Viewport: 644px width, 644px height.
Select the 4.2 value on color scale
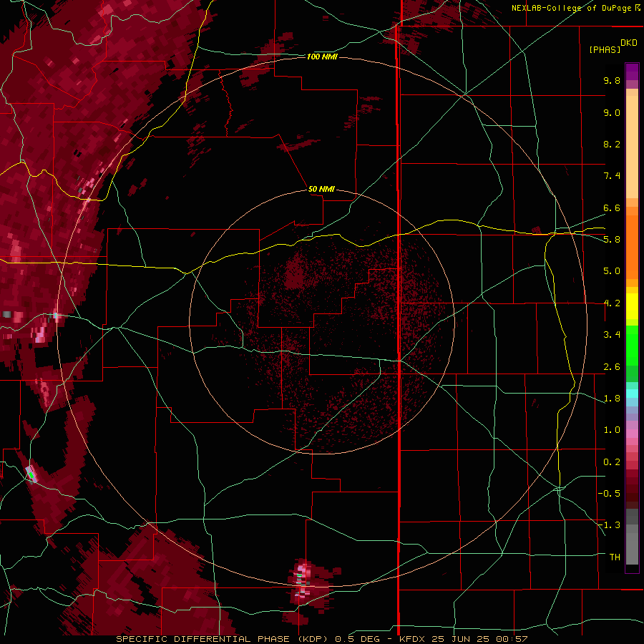coord(612,303)
